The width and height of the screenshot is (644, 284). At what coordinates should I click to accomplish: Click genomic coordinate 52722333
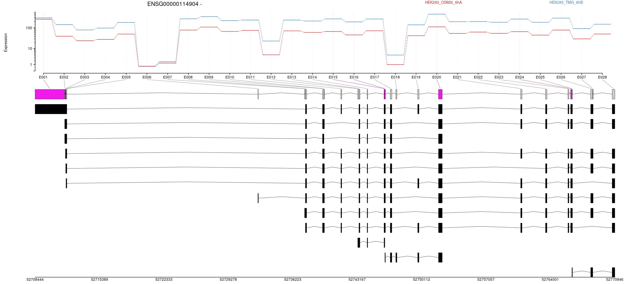(x=164, y=280)
